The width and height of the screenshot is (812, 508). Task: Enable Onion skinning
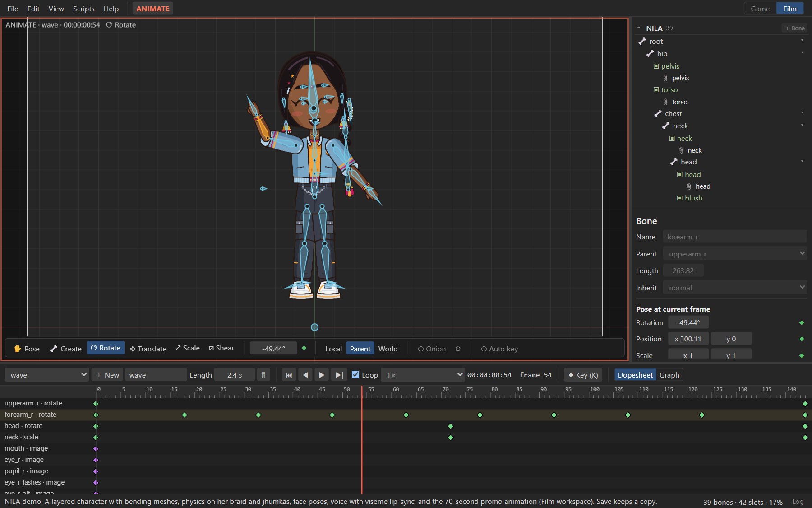(432, 349)
